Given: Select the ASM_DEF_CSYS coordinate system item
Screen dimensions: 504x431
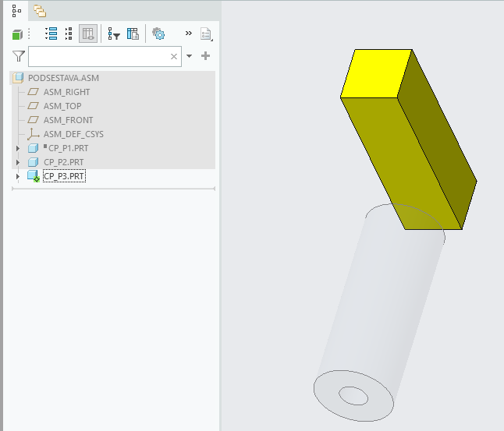Looking at the screenshot, I should 73,134.
